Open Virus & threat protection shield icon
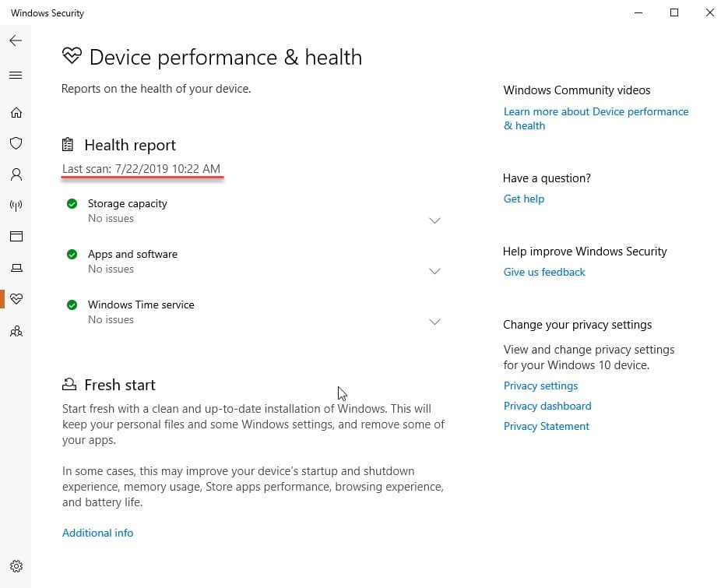The height and width of the screenshot is (588, 728). point(16,143)
